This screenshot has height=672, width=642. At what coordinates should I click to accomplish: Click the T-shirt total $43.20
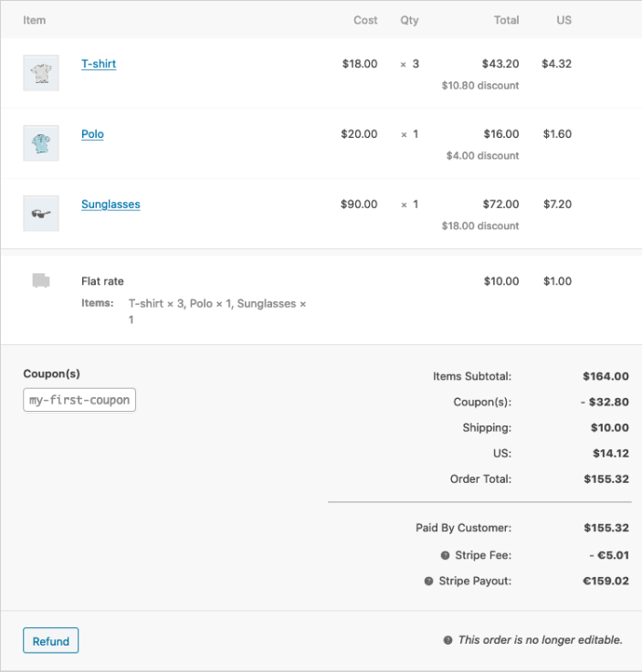pos(500,64)
